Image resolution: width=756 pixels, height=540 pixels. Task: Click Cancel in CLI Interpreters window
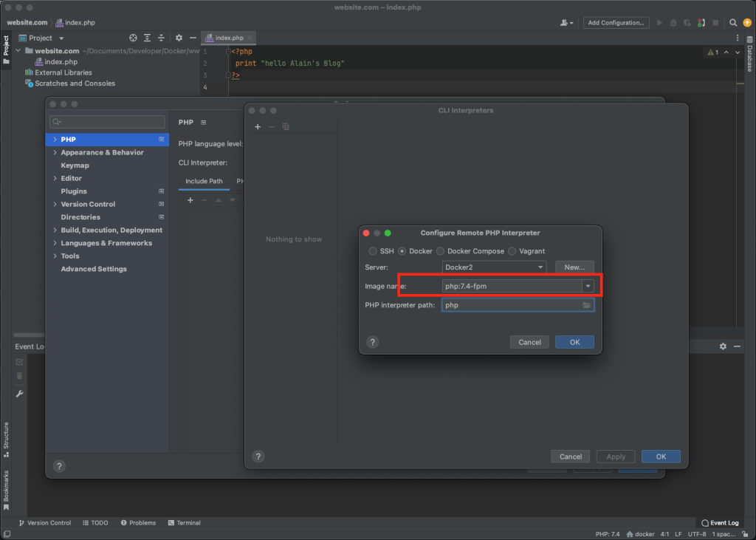[x=571, y=457]
